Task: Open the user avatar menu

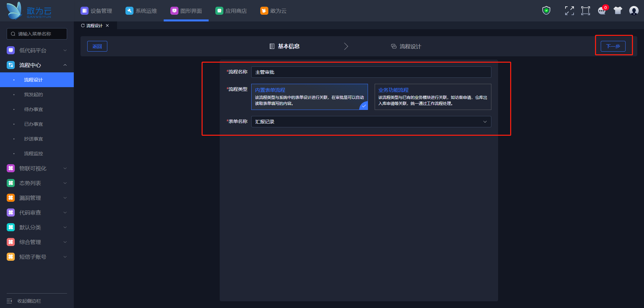Action: [x=634, y=11]
